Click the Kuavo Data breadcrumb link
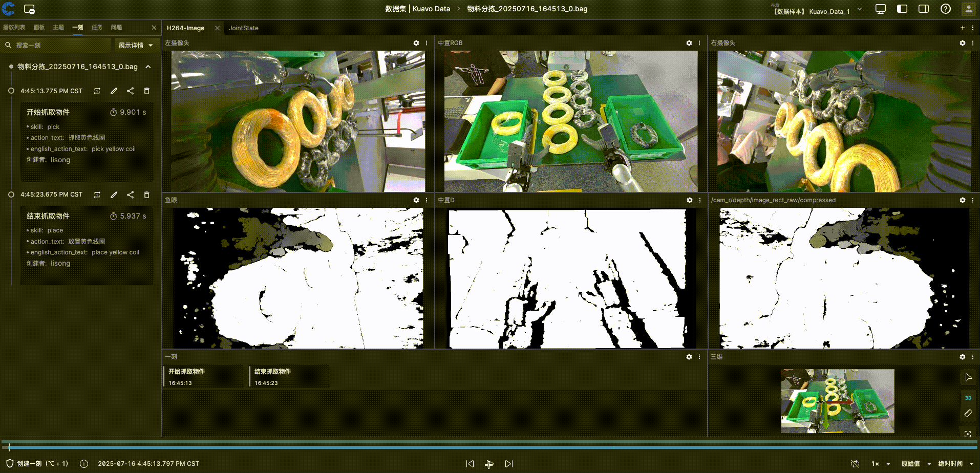Screen dimensions: 980x473 [431, 9]
